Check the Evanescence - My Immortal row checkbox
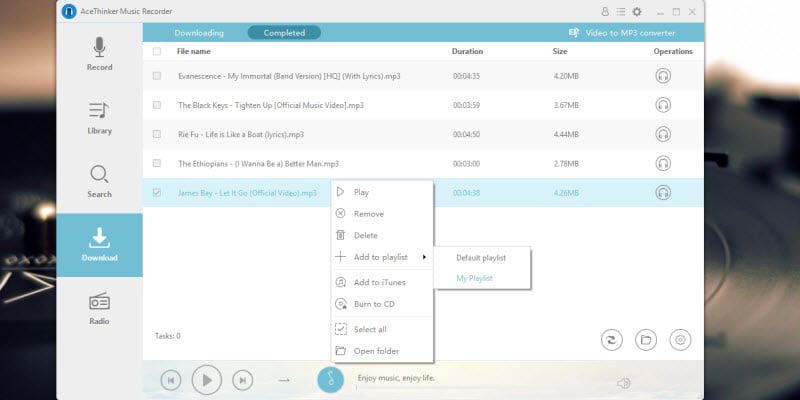800x400 pixels. click(157, 76)
